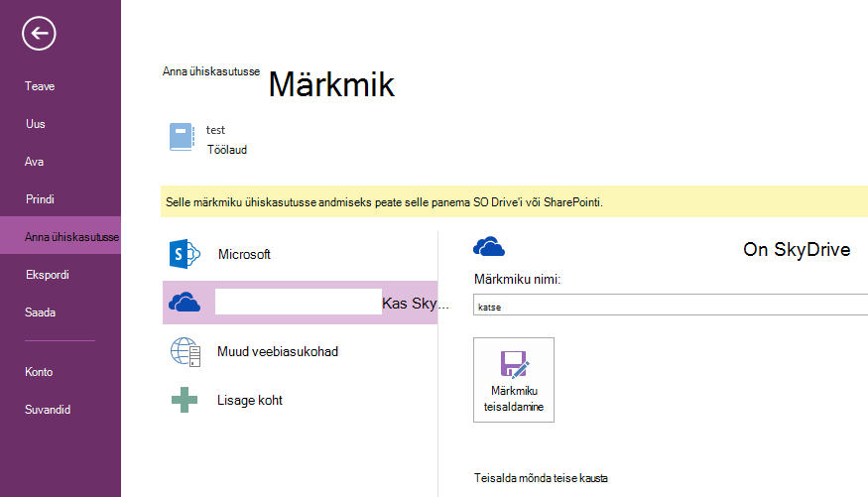Viewport: 868px width, 497px height.
Task: Click the Märkmik page heading
Action: [331, 84]
